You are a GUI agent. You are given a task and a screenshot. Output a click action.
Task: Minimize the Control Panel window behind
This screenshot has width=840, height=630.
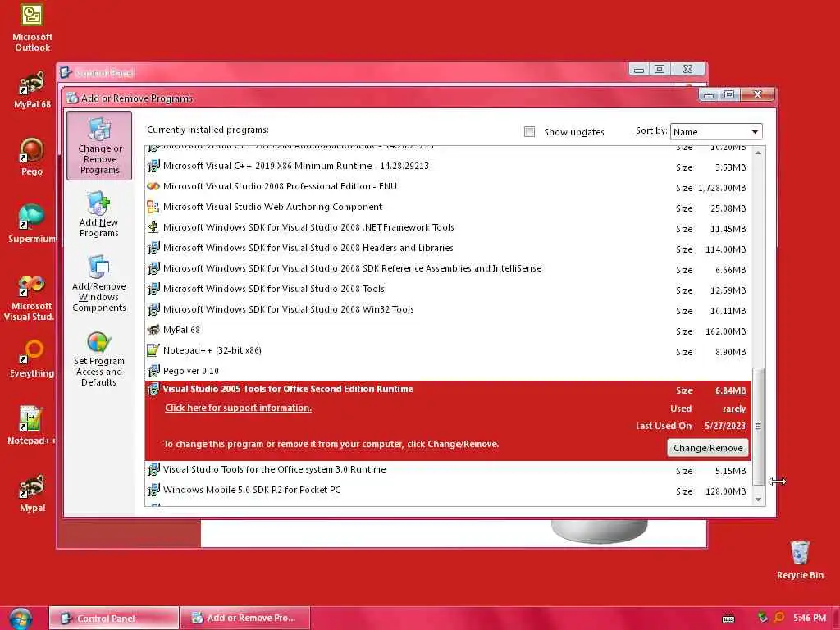click(638, 70)
